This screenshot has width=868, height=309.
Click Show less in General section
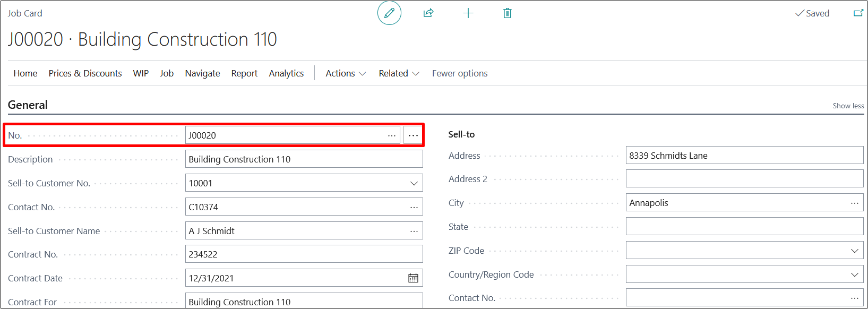coord(848,106)
